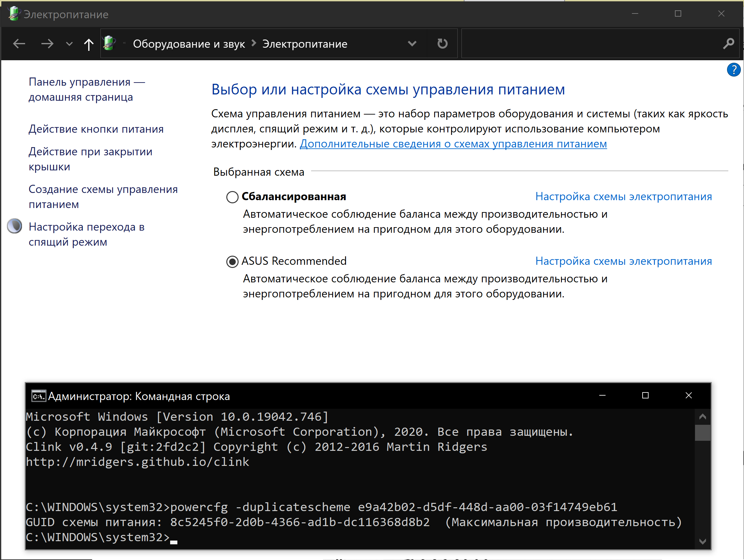
Task: Close the Электропитание window
Action: 721,14
